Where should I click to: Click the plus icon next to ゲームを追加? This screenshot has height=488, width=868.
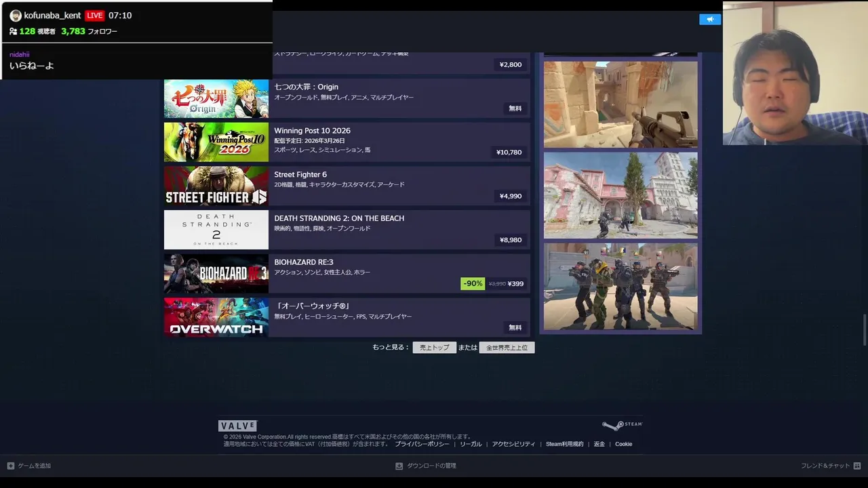pos(11,466)
